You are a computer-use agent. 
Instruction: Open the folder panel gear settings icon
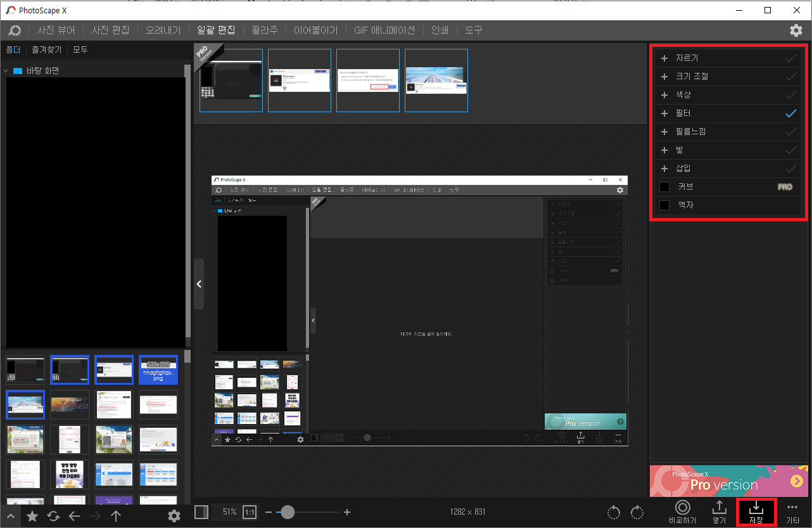(174, 516)
